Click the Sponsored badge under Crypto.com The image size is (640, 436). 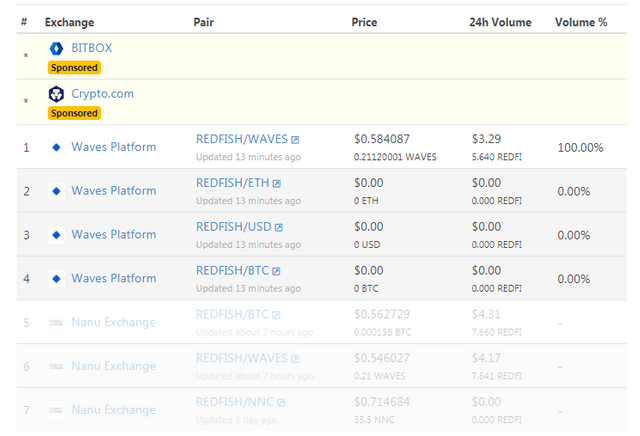[x=74, y=113]
